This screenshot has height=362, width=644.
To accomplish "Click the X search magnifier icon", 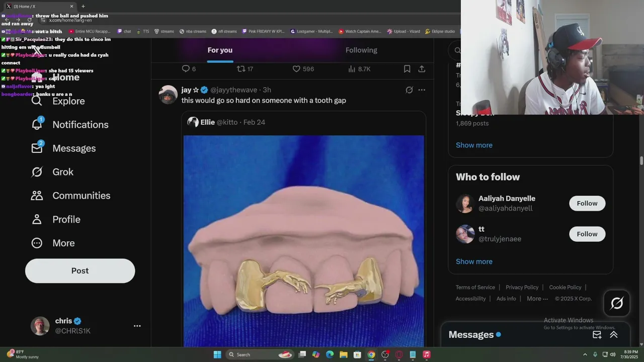I will pos(457,50).
